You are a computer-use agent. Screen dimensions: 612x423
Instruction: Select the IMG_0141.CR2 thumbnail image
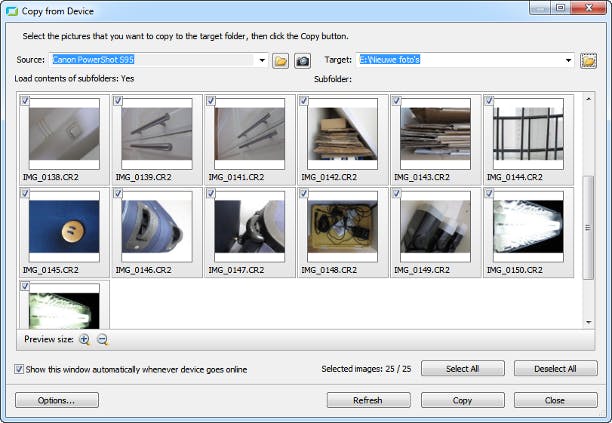tap(250, 134)
